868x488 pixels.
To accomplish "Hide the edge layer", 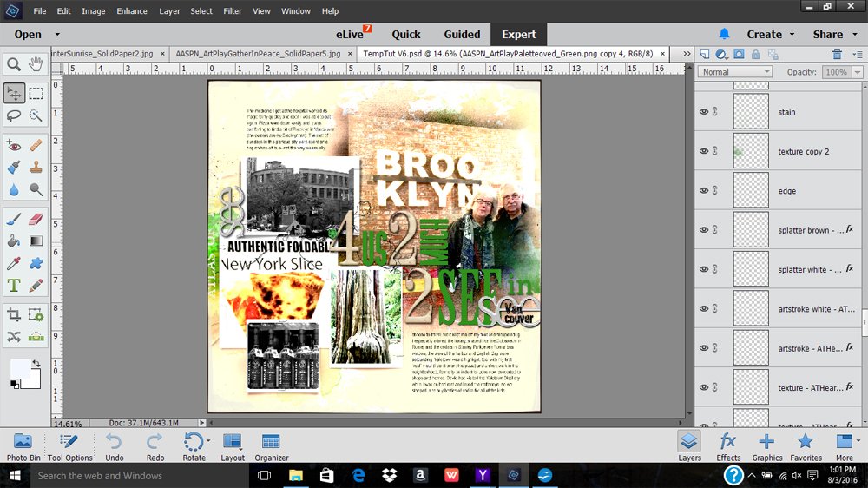I will [x=704, y=190].
